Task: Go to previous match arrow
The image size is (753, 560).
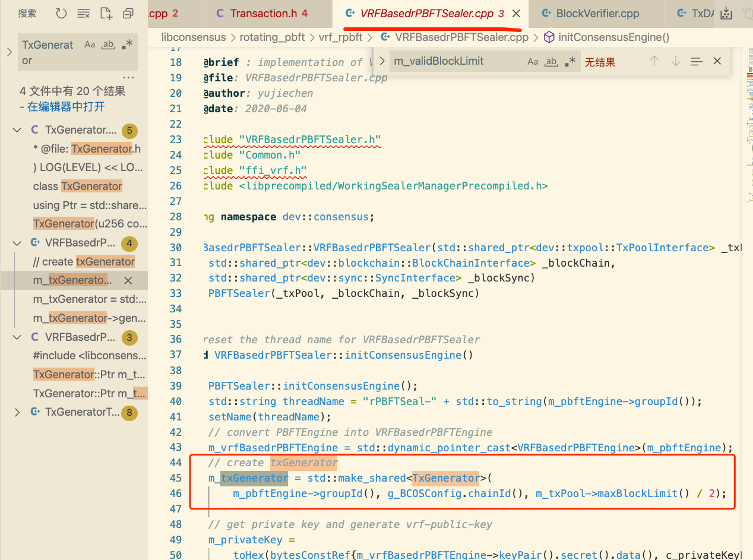Action: pyautogui.click(x=654, y=61)
